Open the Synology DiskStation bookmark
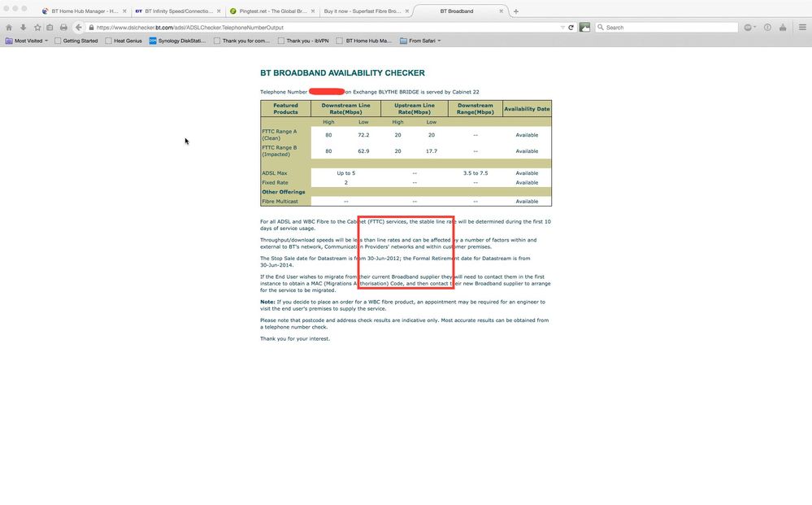Screen dimensions: 812x505 178,41
